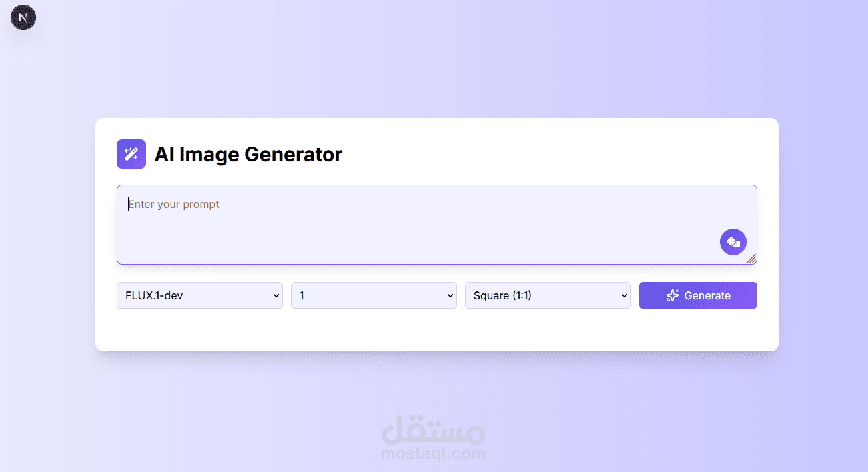Grab the textarea resize handle
Image resolution: width=868 pixels, height=472 pixels.
[751, 259]
